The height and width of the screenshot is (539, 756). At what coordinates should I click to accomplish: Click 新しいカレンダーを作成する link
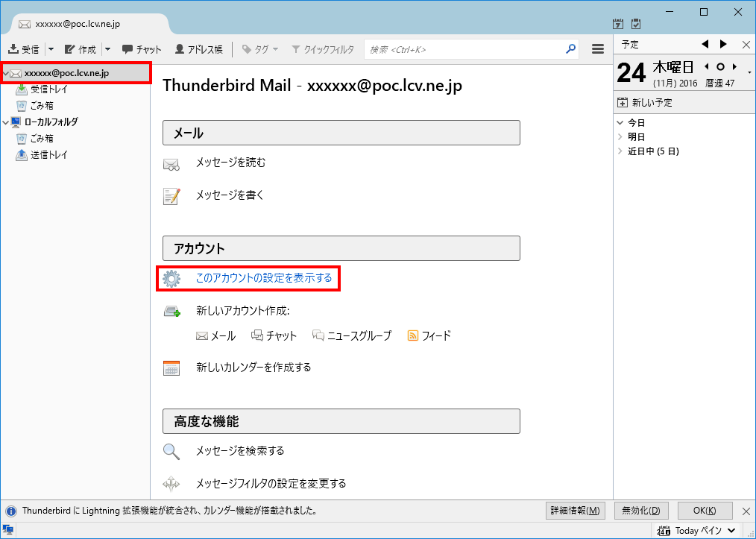[253, 368]
